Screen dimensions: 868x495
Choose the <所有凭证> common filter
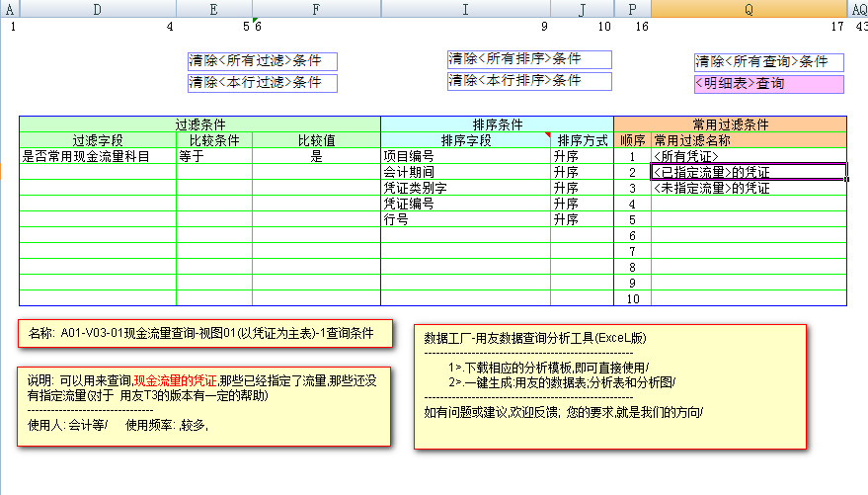748,156
